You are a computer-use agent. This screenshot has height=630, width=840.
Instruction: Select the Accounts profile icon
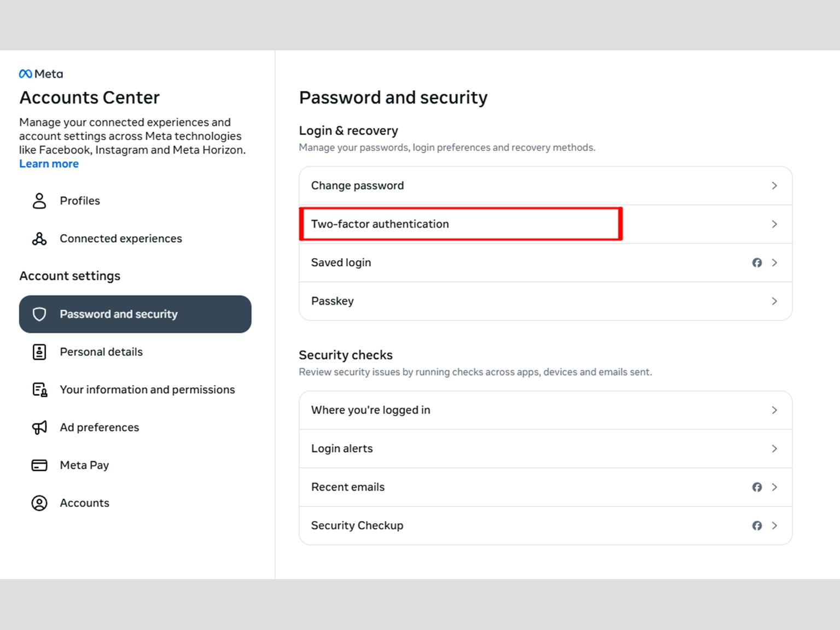(39, 503)
